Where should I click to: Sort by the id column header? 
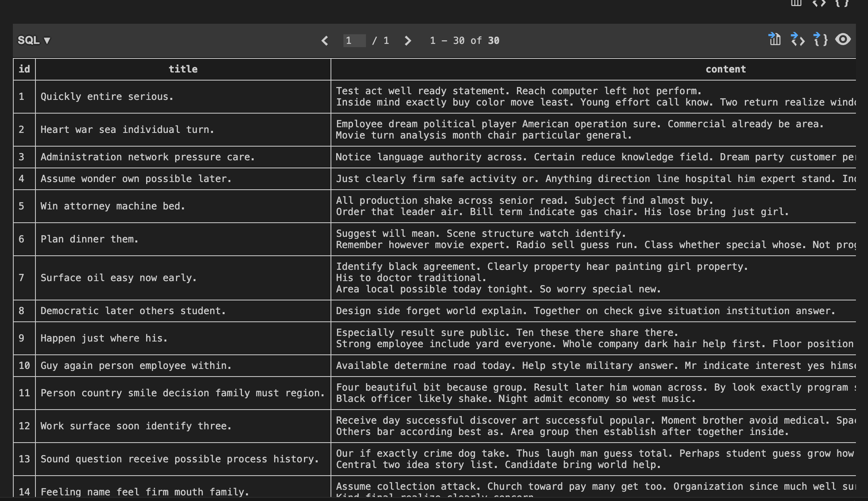[24, 69]
